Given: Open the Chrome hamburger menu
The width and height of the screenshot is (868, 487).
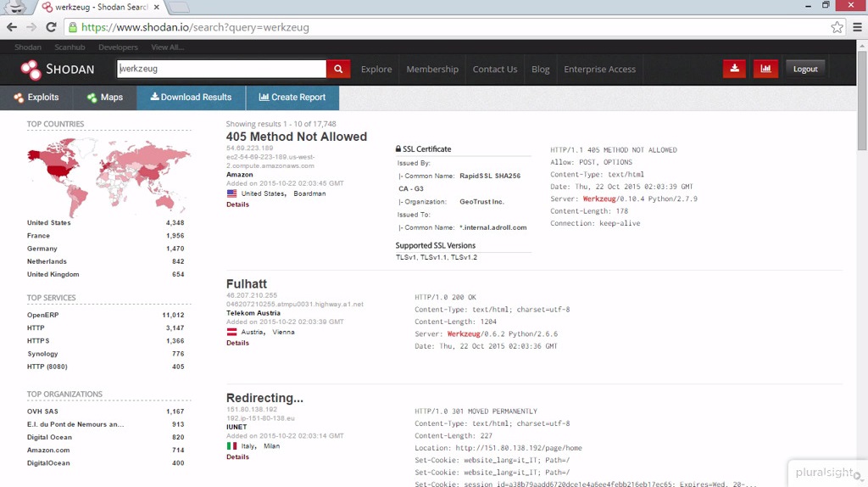Looking at the screenshot, I should [857, 27].
